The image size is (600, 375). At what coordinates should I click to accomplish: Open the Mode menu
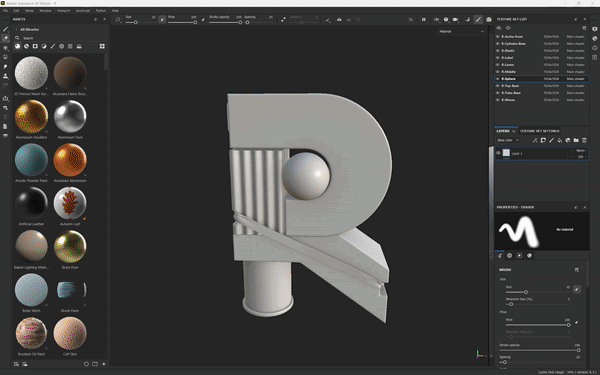(x=29, y=11)
